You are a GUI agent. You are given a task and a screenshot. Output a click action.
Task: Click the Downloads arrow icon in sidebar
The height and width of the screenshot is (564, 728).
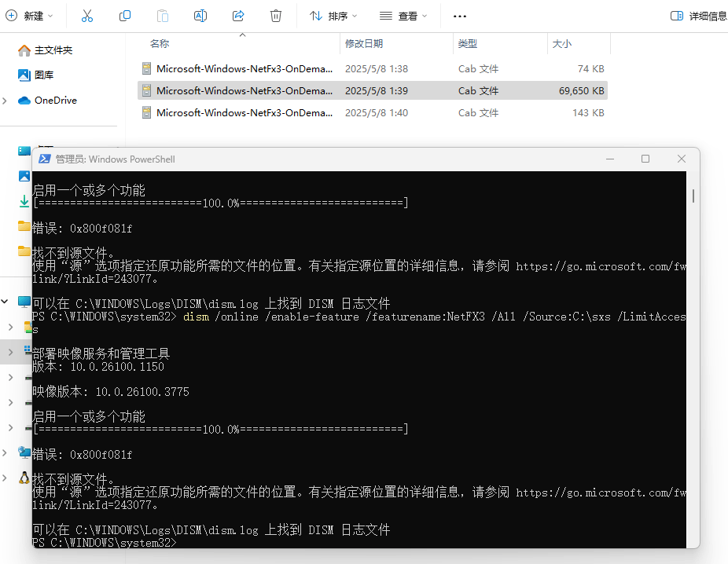[24, 201]
